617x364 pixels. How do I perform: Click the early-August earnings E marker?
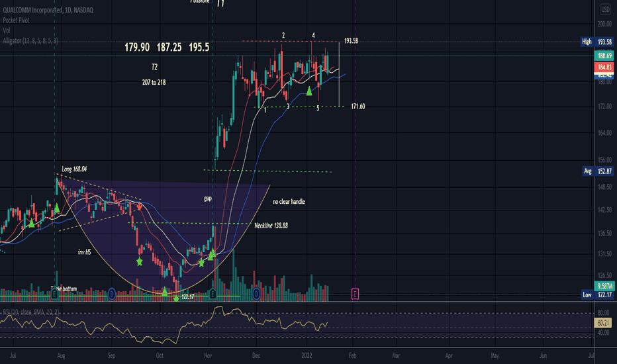(x=55, y=293)
